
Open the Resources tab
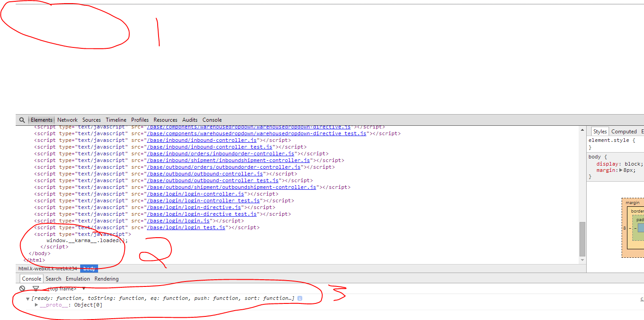tap(165, 120)
